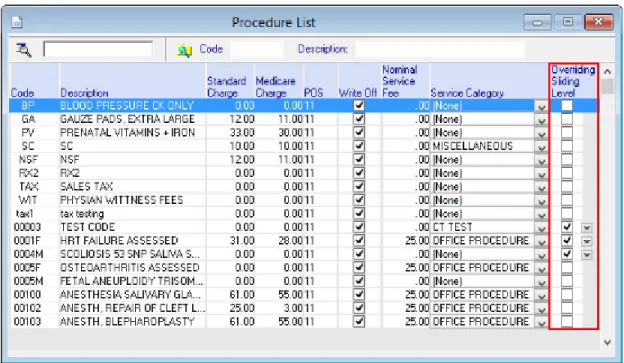This screenshot has height=363, width=624.
Task: Close the Procedure List window
Action: (599, 22)
